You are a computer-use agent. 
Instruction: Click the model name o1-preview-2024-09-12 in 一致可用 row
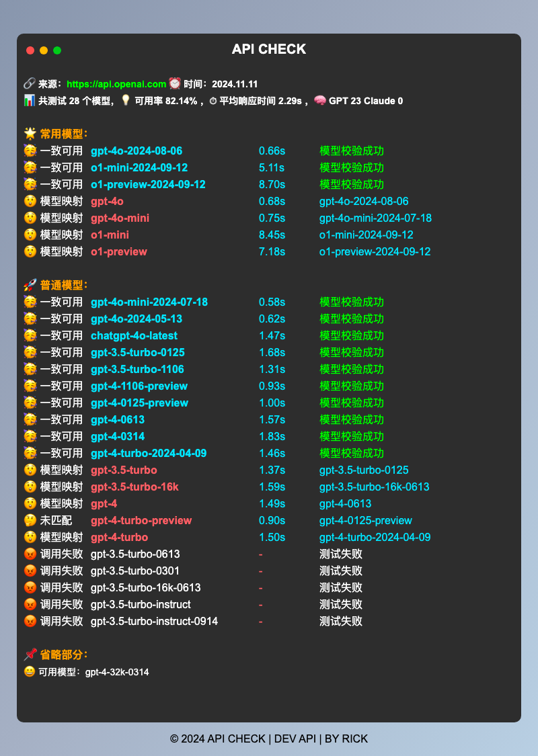click(148, 184)
